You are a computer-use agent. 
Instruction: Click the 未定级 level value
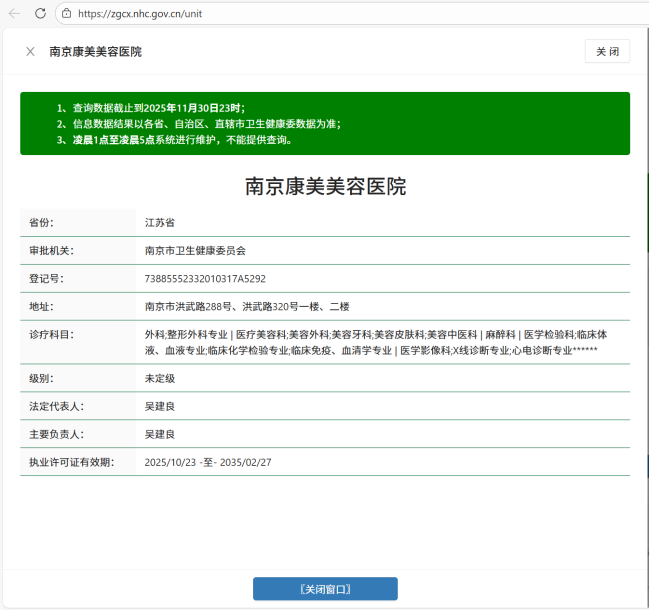(x=160, y=379)
